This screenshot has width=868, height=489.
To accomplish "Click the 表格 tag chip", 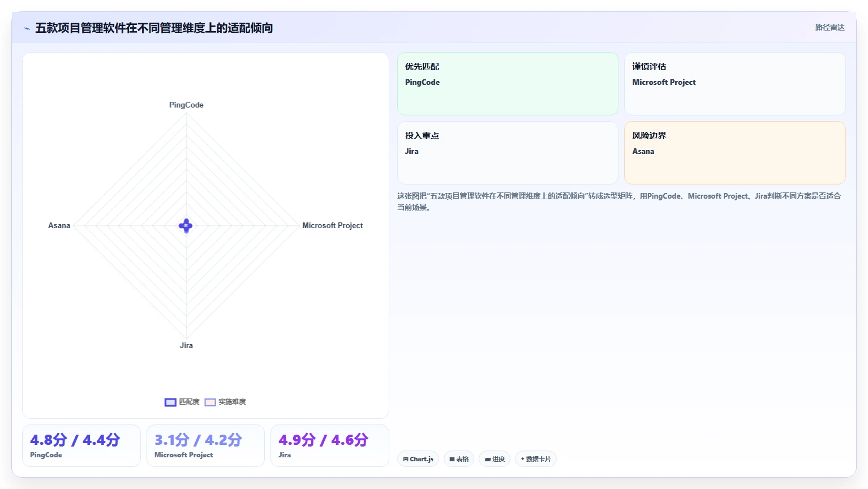I will click(x=459, y=459).
